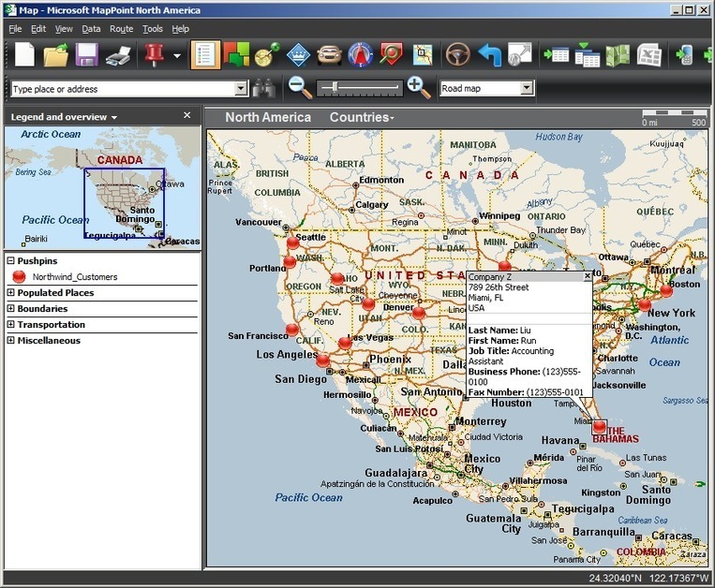Click the New map document icon
The height and width of the screenshot is (588, 715).
coord(24,55)
